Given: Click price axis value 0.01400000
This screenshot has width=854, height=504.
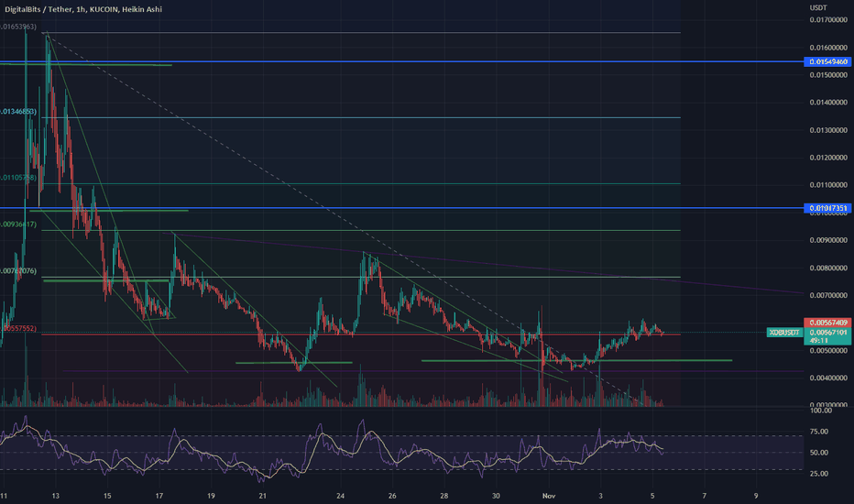Looking at the screenshot, I should tap(828, 103).
